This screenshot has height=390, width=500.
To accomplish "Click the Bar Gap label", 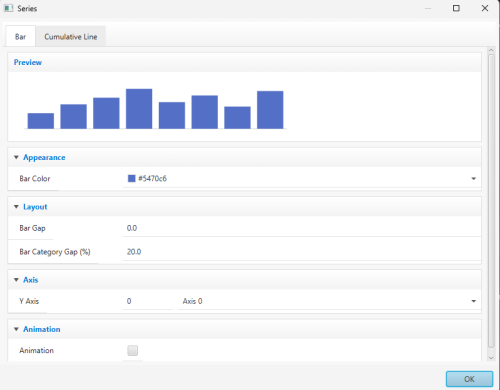I will click(32, 228).
